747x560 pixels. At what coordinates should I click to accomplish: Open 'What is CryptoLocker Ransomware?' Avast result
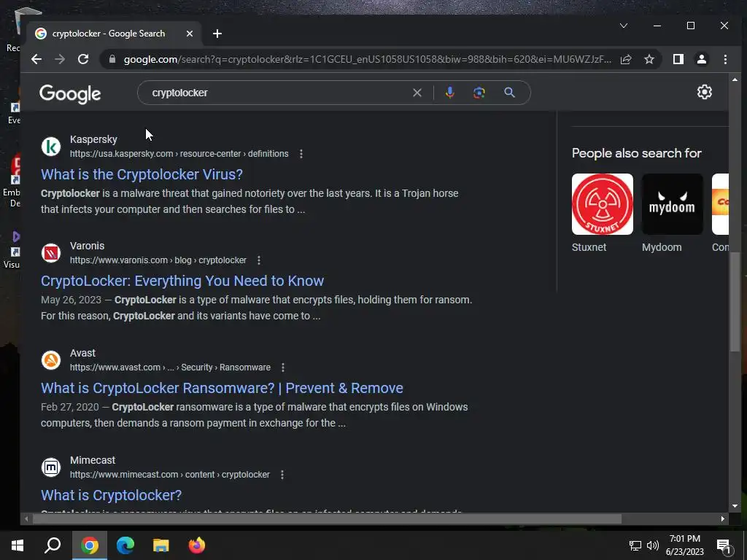click(x=222, y=388)
